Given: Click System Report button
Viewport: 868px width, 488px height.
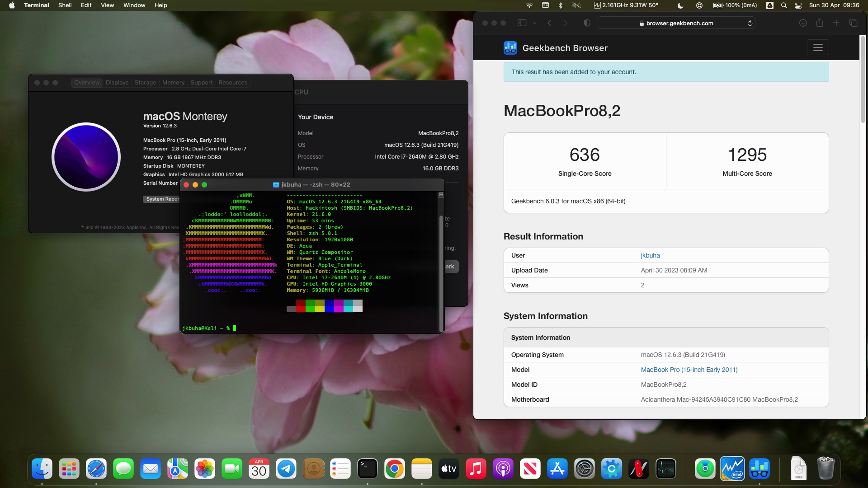Looking at the screenshot, I should (162, 199).
